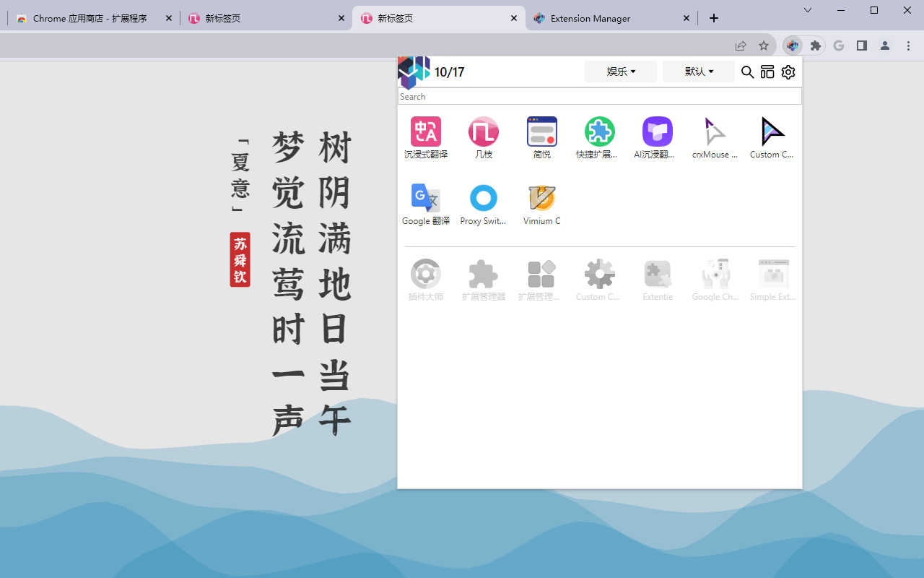Enable the disabled Simple Ext... extension
The image size is (924, 578).
pyautogui.click(x=772, y=275)
